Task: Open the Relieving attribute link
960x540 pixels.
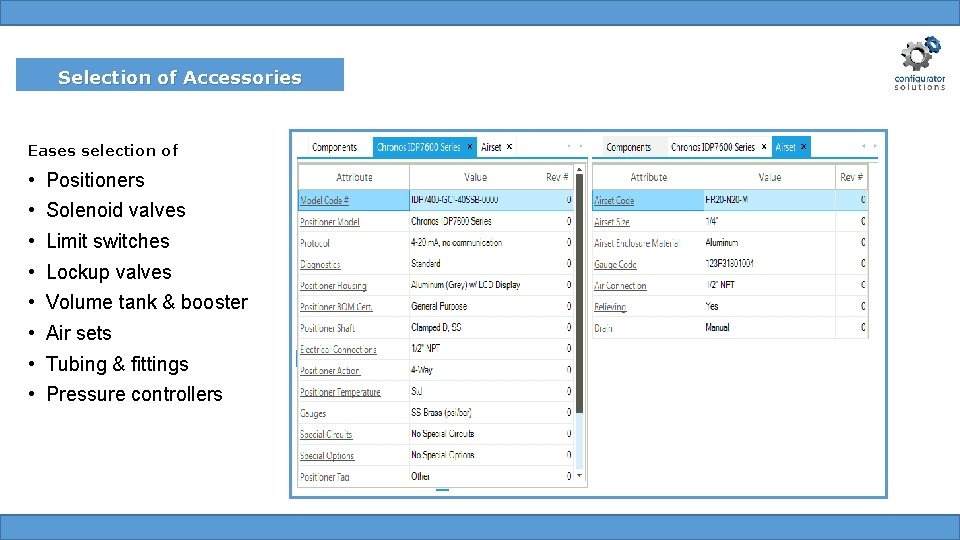Action: [610, 307]
